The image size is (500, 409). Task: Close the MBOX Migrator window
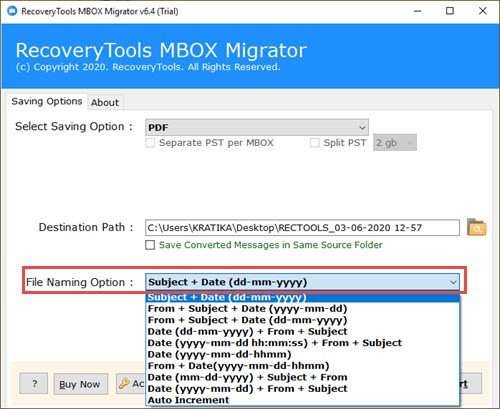point(482,11)
